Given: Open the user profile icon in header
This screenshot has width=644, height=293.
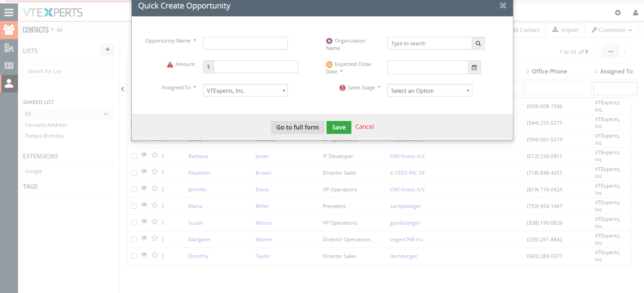Looking at the screenshot, I should (x=636, y=13).
